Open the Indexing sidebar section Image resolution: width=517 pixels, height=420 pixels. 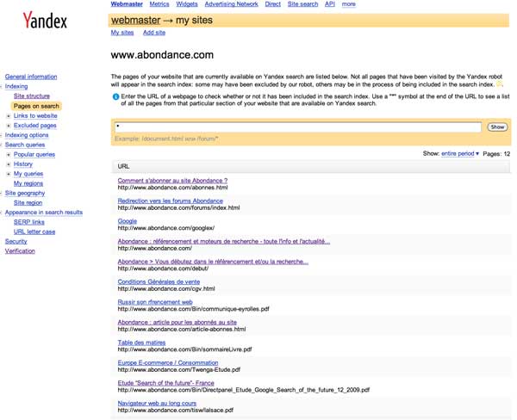point(16,86)
